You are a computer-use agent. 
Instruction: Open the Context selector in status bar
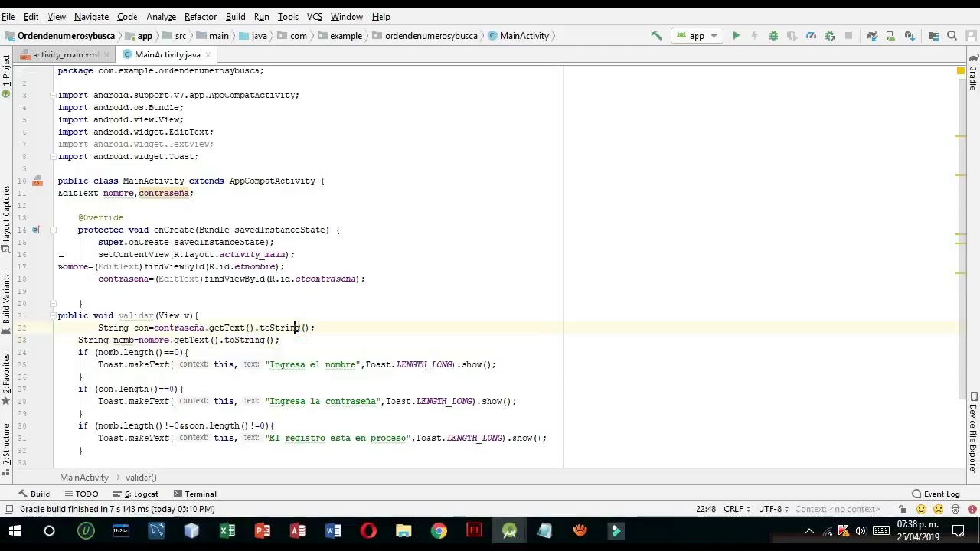point(838,509)
